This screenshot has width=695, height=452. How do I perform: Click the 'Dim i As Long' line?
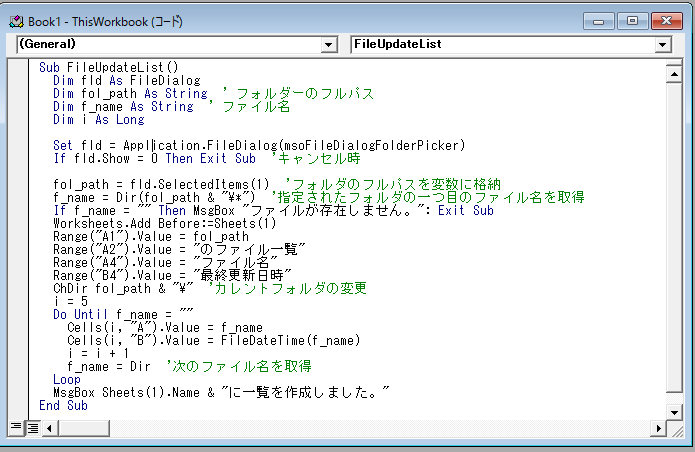click(x=99, y=120)
